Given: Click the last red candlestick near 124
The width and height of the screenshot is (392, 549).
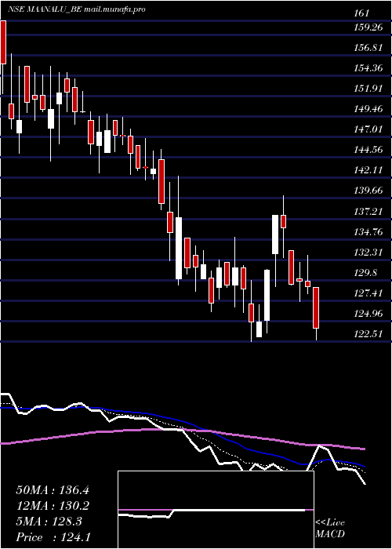Looking at the screenshot, I should click(316, 307).
